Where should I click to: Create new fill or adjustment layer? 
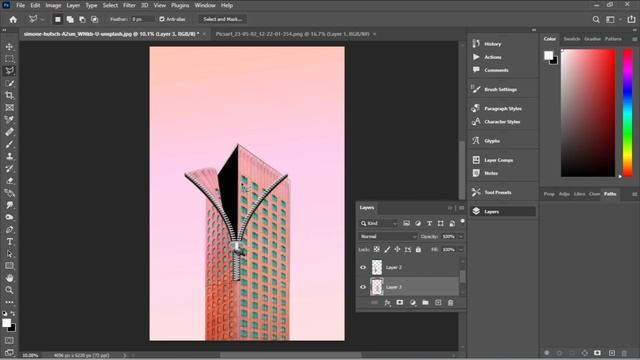(x=413, y=303)
